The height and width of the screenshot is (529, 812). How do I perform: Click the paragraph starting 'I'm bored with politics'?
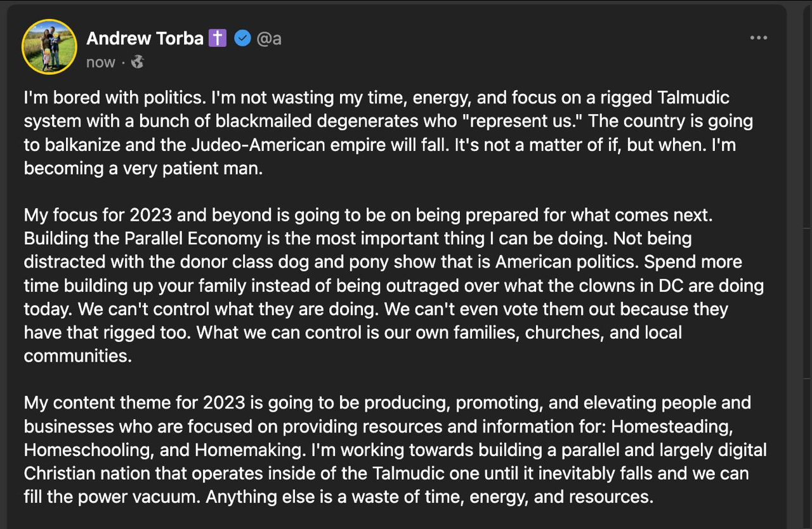click(x=381, y=133)
